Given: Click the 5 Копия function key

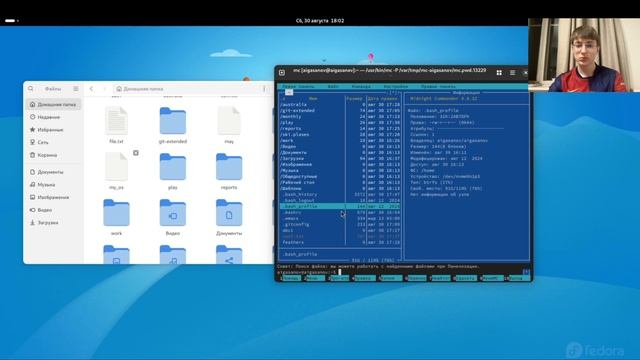Looking at the screenshot, I should point(391,278).
